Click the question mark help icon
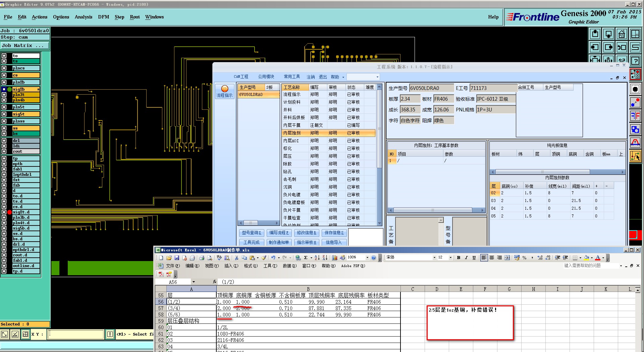This screenshot has width=644, height=352. (635, 61)
